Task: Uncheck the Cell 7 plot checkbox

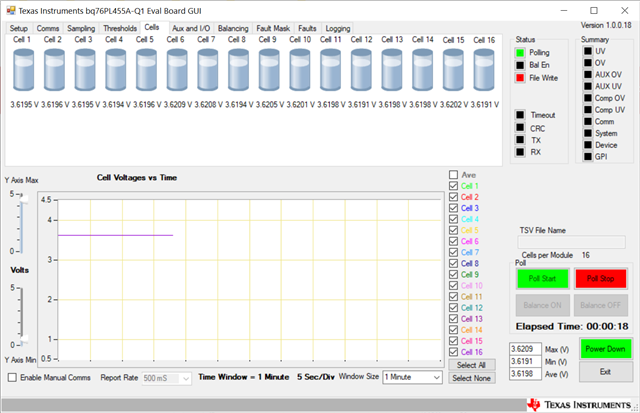Action: pos(453,252)
